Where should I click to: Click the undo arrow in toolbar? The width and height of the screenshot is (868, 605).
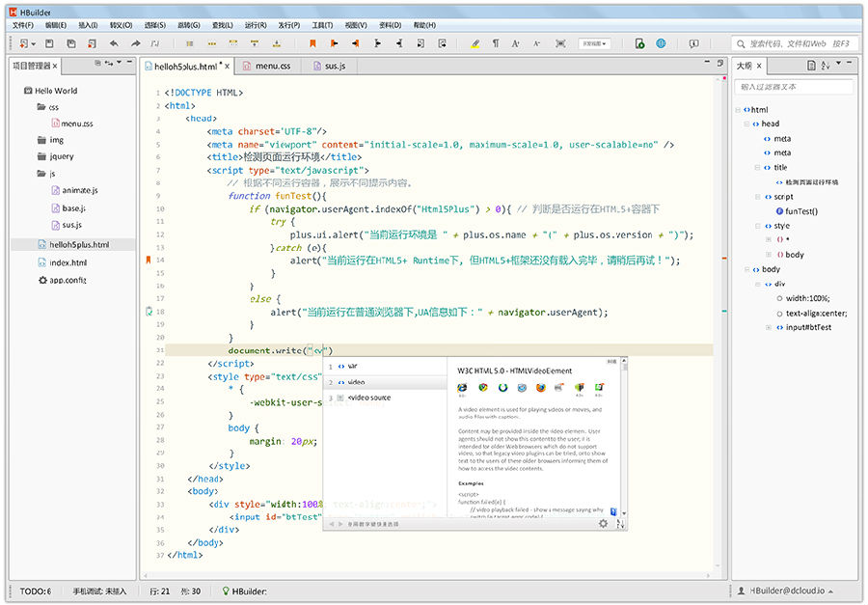(114, 43)
